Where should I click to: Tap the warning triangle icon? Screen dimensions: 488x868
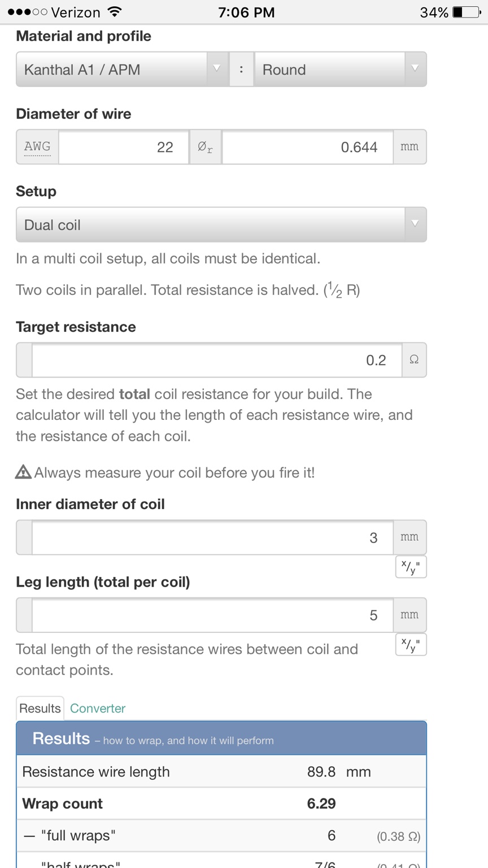pyautogui.click(x=24, y=472)
